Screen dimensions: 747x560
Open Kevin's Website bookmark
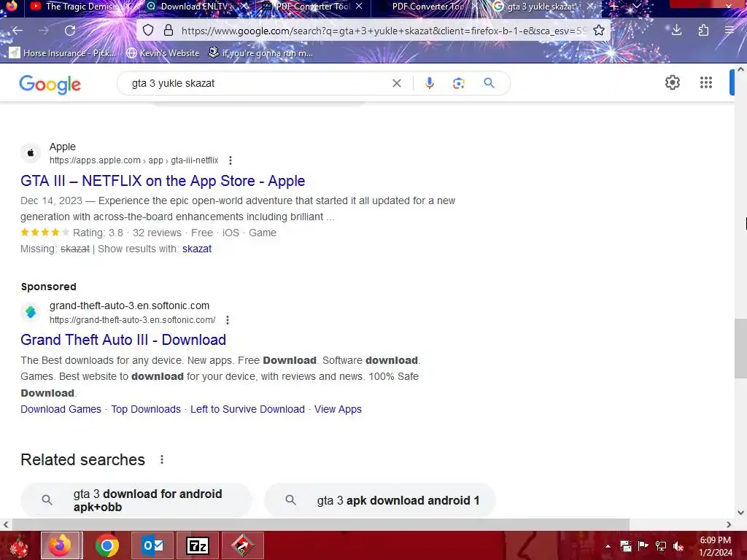pyautogui.click(x=163, y=52)
